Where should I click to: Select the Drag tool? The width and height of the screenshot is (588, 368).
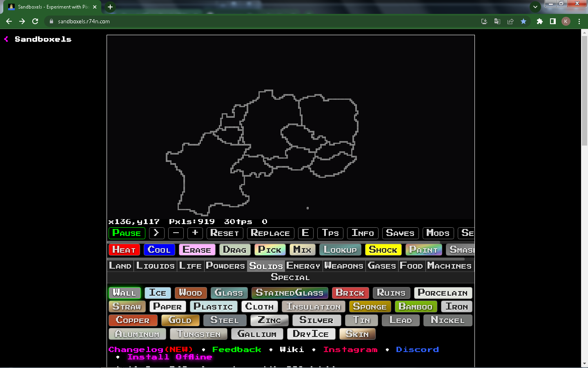235,250
